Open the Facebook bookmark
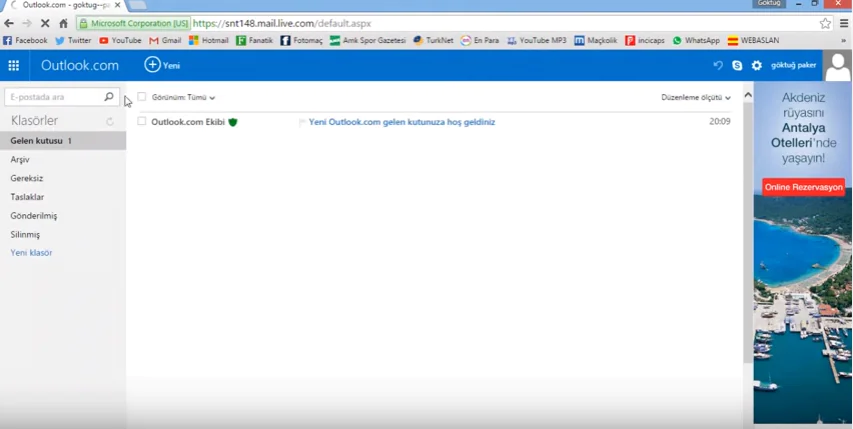The height and width of the screenshot is (429, 853). (x=25, y=40)
